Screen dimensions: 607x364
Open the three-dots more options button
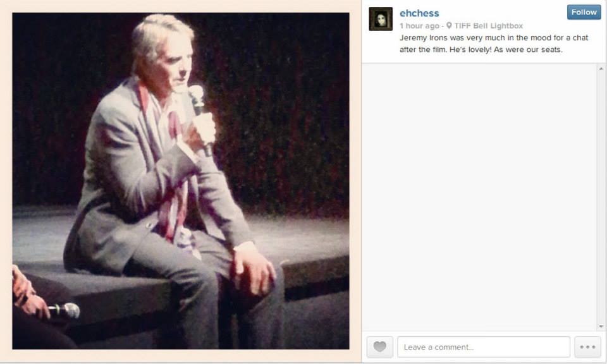tap(587, 346)
